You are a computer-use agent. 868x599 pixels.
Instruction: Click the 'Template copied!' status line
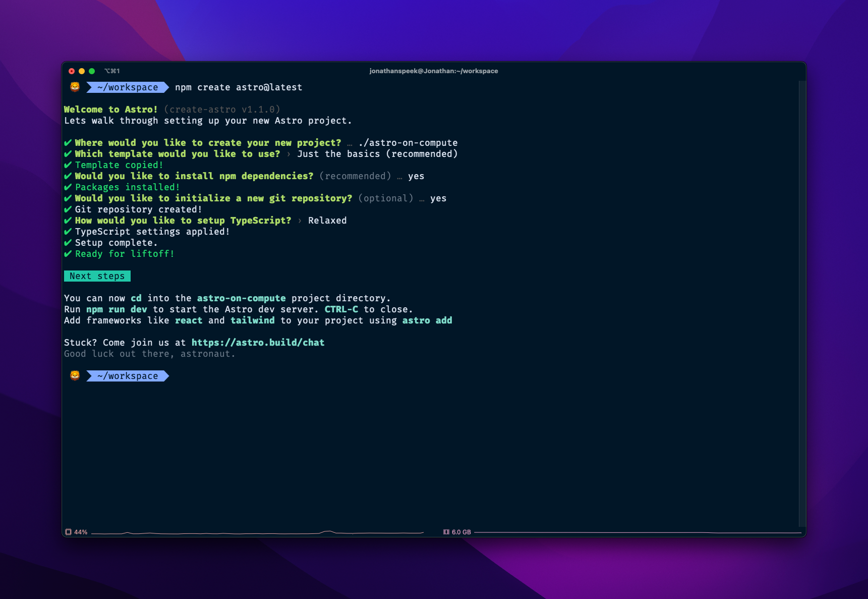tap(119, 165)
